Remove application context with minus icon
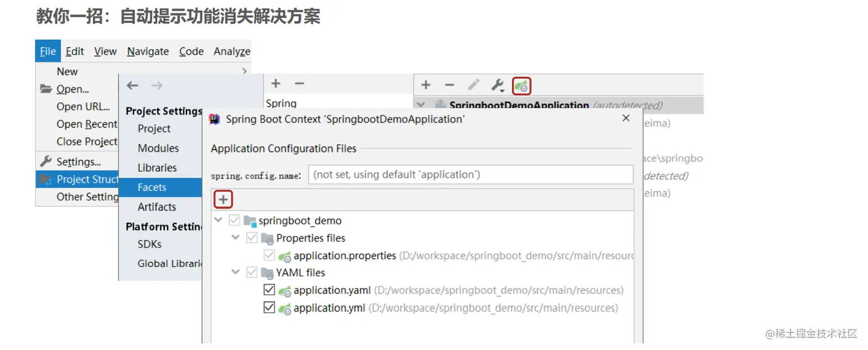The image size is (868, 350). (x=449, y=86)
